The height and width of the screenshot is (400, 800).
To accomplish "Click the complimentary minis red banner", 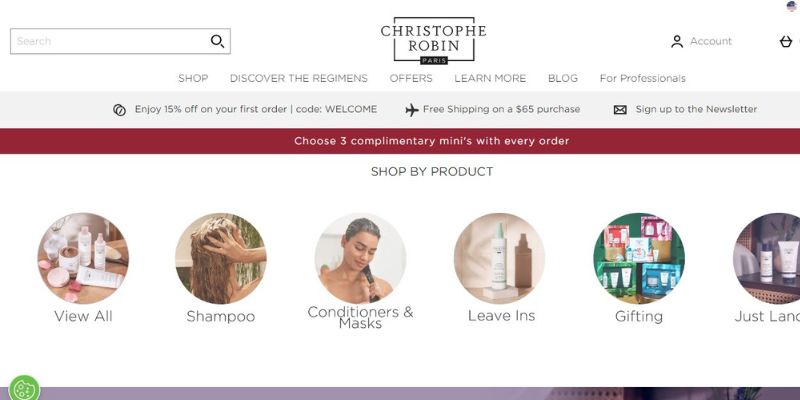I will [x=400, y=141].
